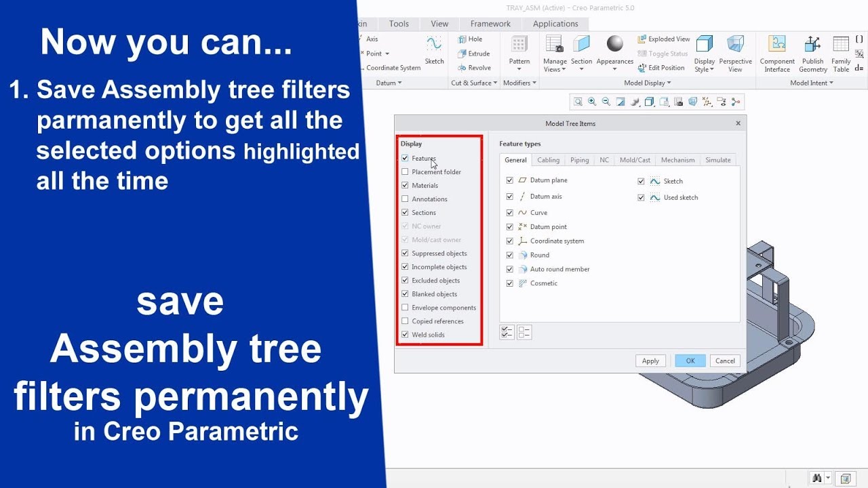The width and height of the screenshot is (868, 488).
Task: Click the select-all checkmarks icon in dialog
Action: point(507,332)
